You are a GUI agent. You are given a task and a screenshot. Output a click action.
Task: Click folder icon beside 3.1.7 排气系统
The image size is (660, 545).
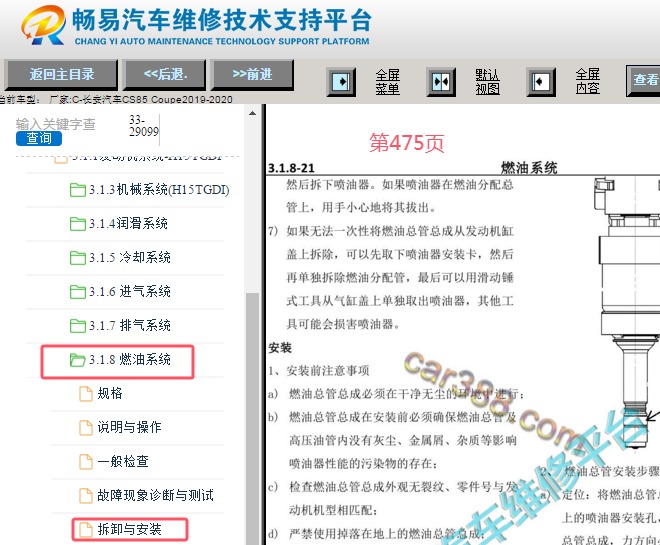(x=77, y=325)
